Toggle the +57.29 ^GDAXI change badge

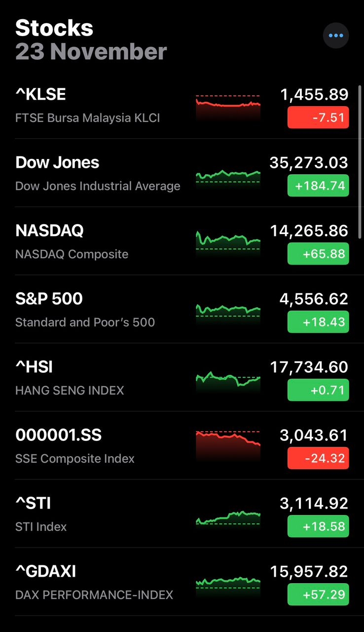click(x=318, y=594)
